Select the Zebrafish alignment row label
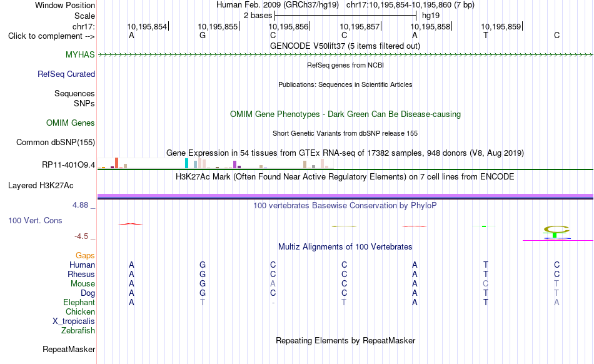 point(78,331)
